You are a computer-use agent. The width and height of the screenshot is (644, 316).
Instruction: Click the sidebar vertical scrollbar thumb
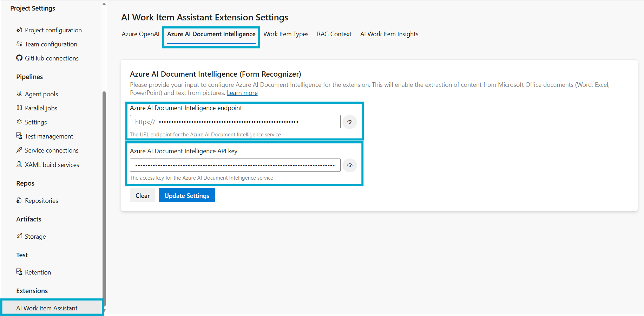click(104, 199)
